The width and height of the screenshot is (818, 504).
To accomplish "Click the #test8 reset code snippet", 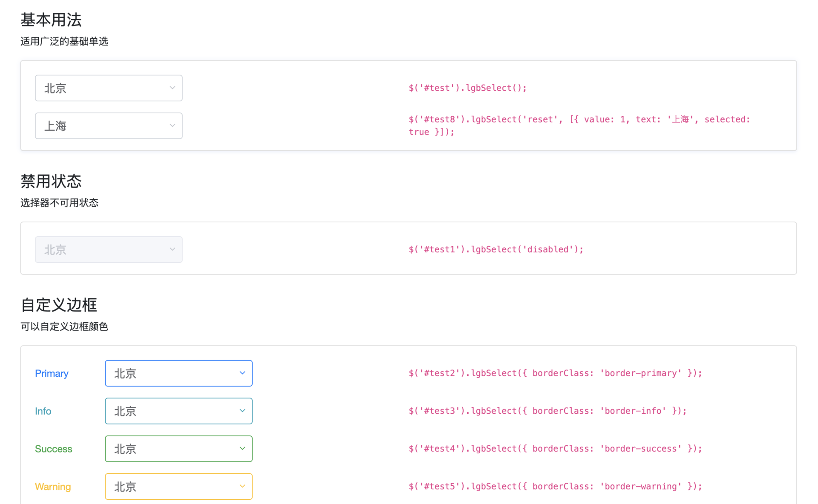I will point(579,126).
